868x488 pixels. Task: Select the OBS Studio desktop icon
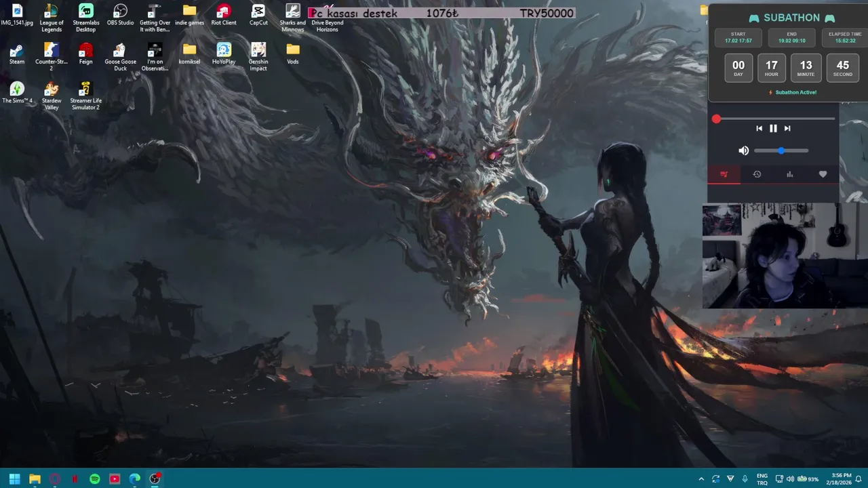click(120, 15)
